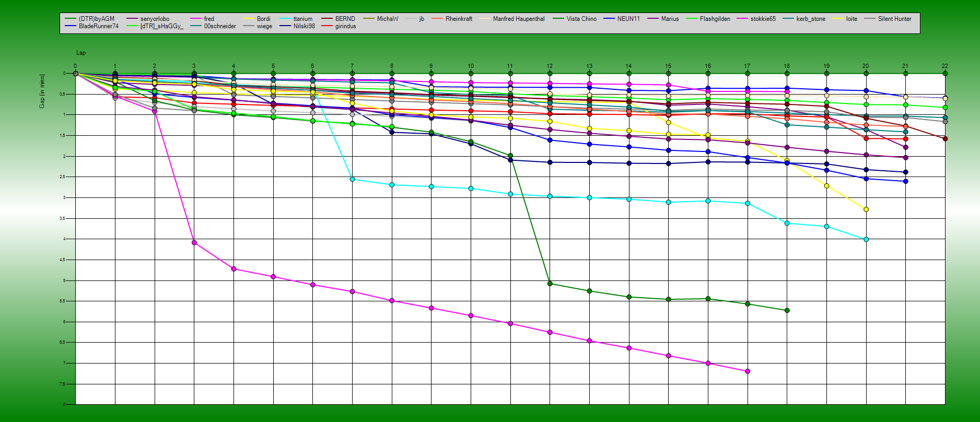Click the yellow Bordi line swatch

(249, 19)
